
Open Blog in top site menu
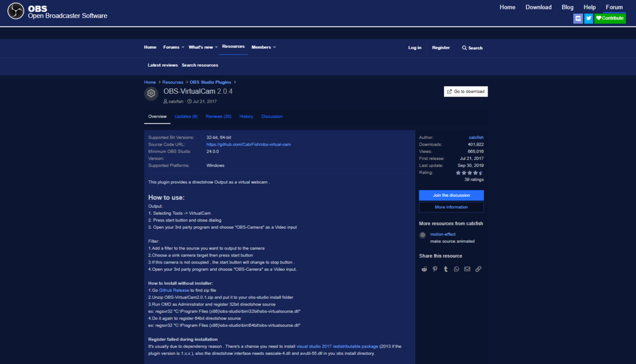(x=568, y=7)
